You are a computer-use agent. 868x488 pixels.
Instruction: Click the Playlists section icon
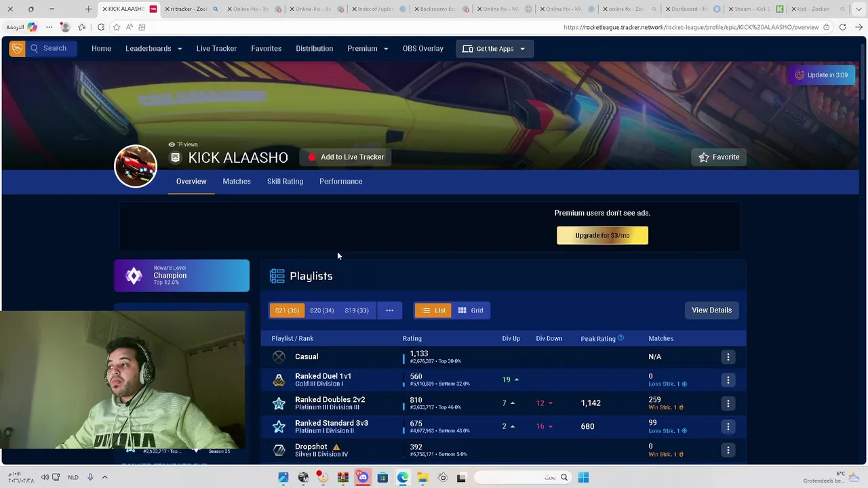[277, 276]
